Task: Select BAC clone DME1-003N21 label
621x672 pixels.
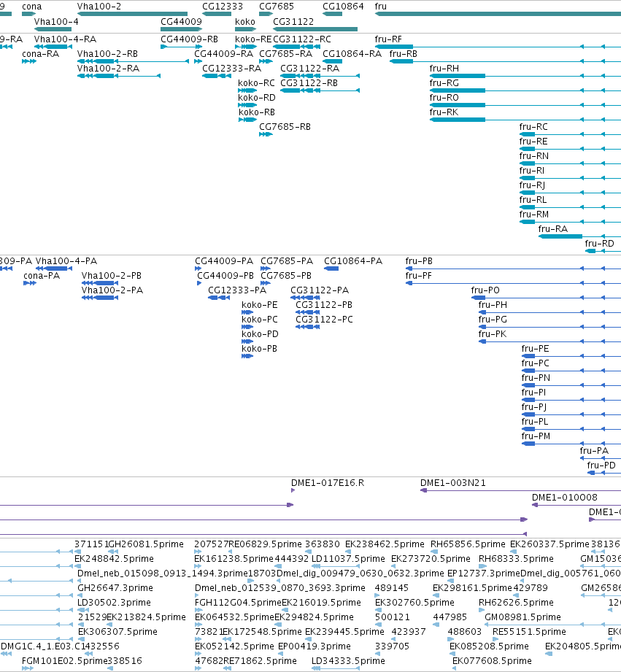Action: click(453, 482)
